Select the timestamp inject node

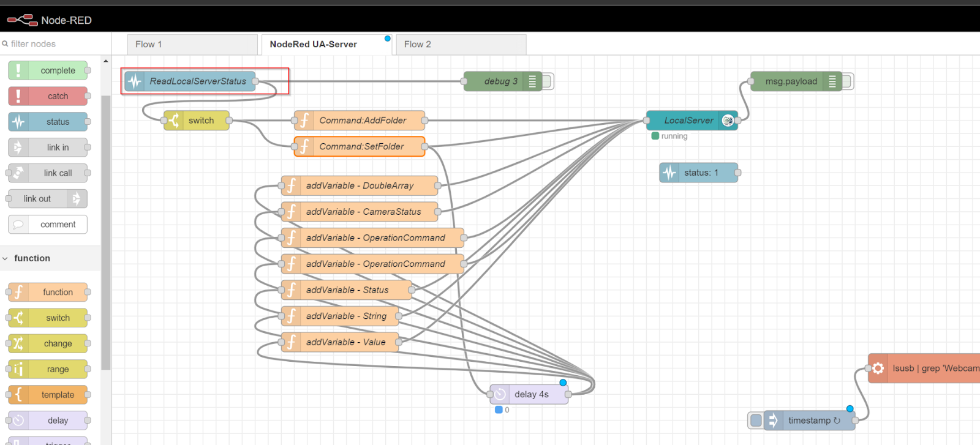[810, 421]
